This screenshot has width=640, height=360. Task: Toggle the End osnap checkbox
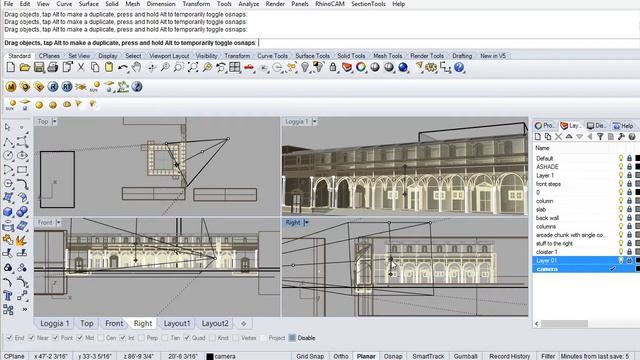pos(9,338)
